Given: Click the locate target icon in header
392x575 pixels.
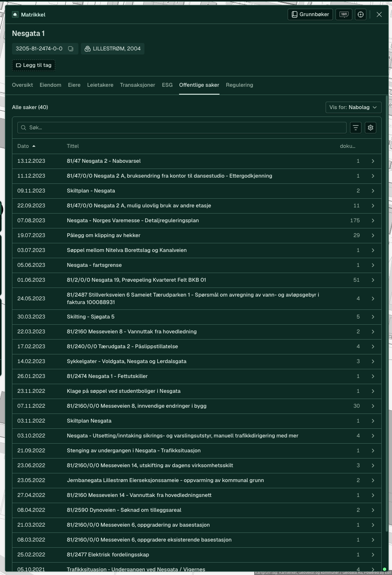Looking at the screenshot, I should tap(361, 14).
